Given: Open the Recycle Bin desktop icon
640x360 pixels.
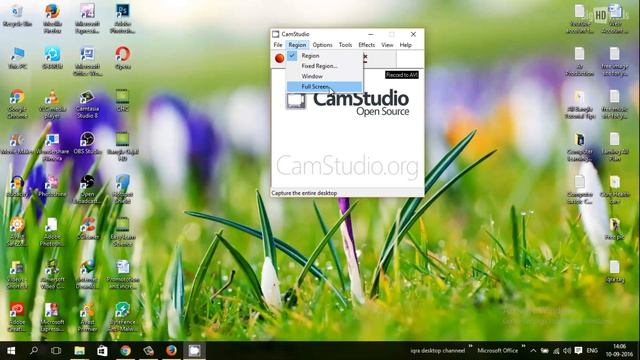Looking at the screenshot, I should coord(17,16).
